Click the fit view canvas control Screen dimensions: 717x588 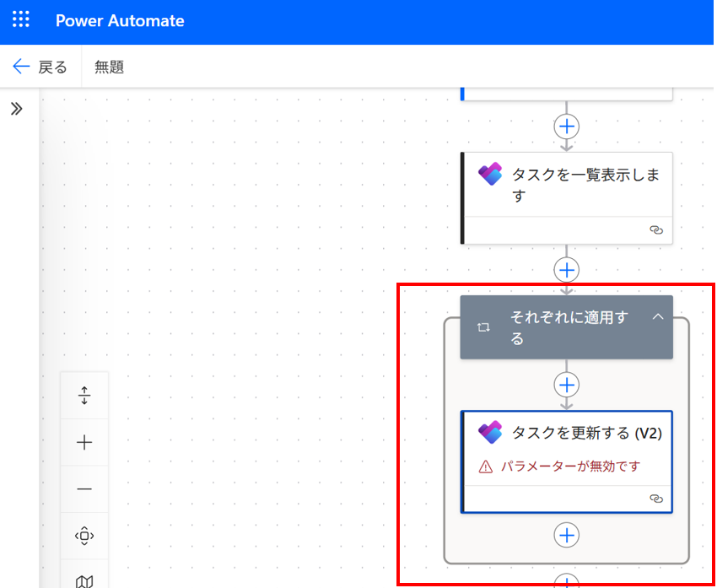pos(84,536)
